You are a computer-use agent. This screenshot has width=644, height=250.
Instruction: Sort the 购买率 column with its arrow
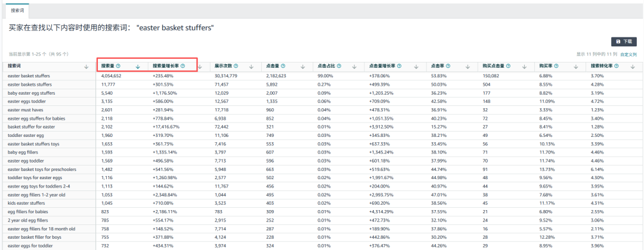pos(576,67)
